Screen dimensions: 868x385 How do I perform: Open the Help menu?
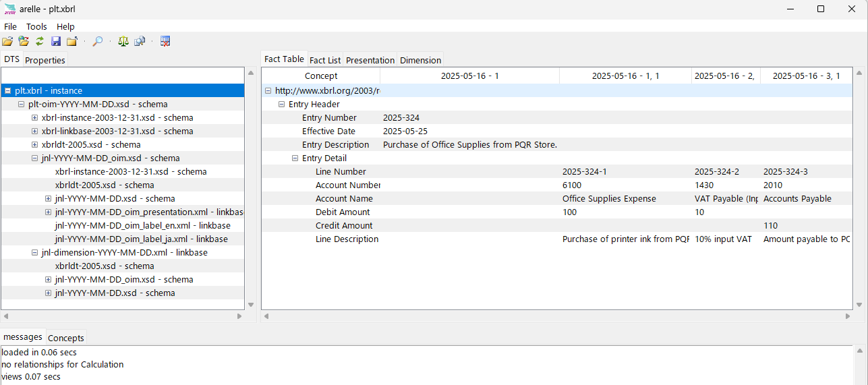pos(65,27)
